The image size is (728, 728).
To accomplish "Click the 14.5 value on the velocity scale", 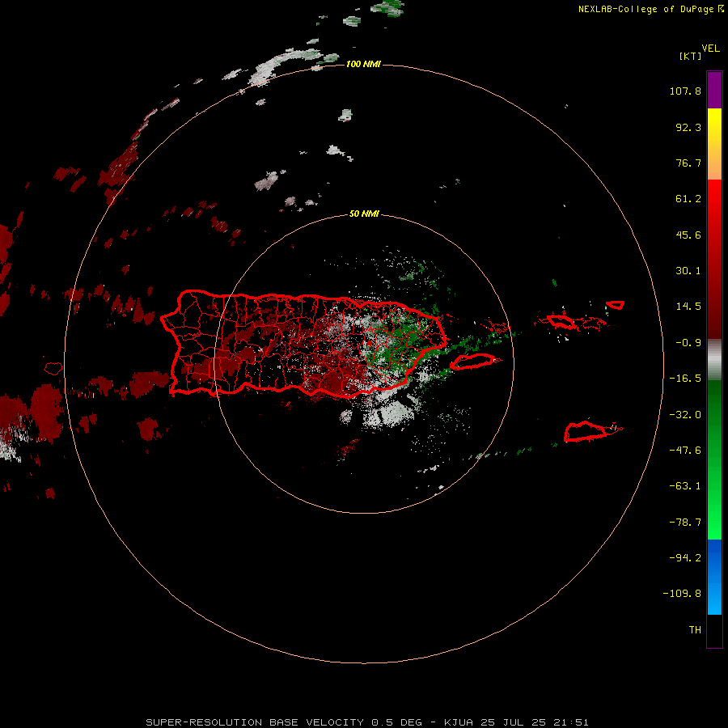I will (688, 307).
